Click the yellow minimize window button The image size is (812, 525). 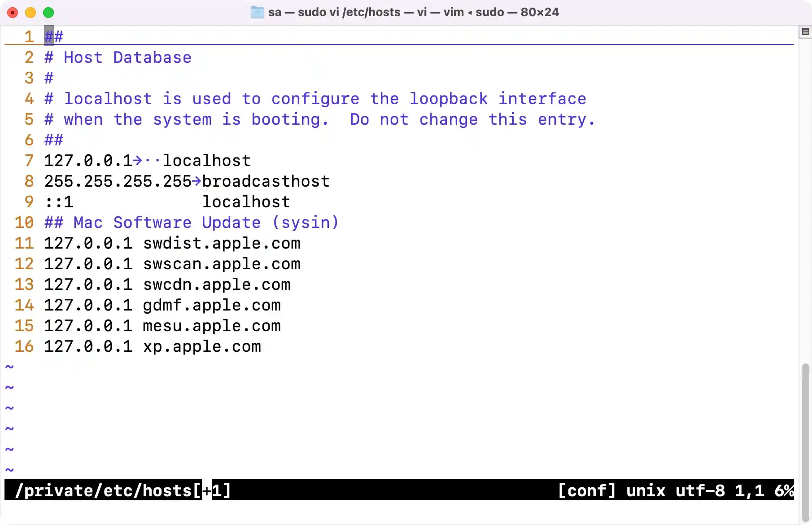pos(31,13)
